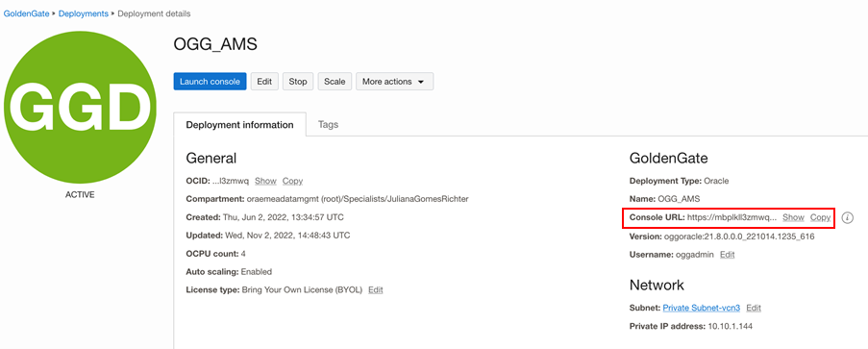Click the OCPU count value 4
This screenshot has width=868, height=349.
[x=243, y=254]
